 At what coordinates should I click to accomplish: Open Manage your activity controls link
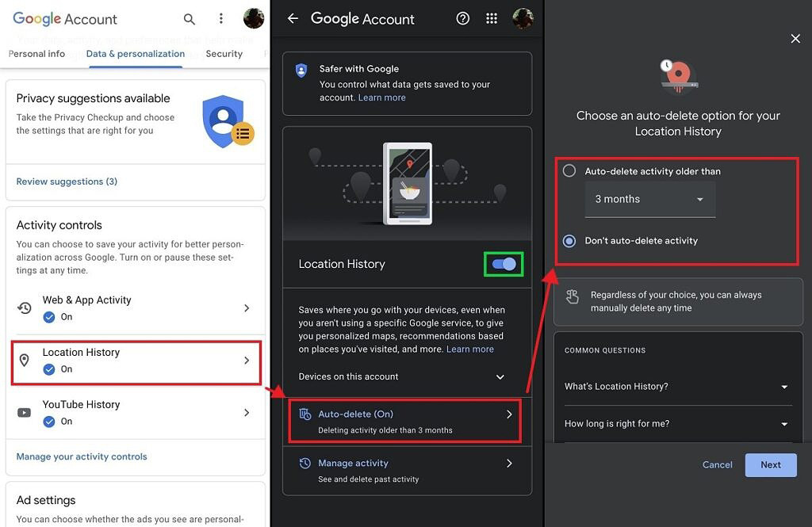[82, 456]
